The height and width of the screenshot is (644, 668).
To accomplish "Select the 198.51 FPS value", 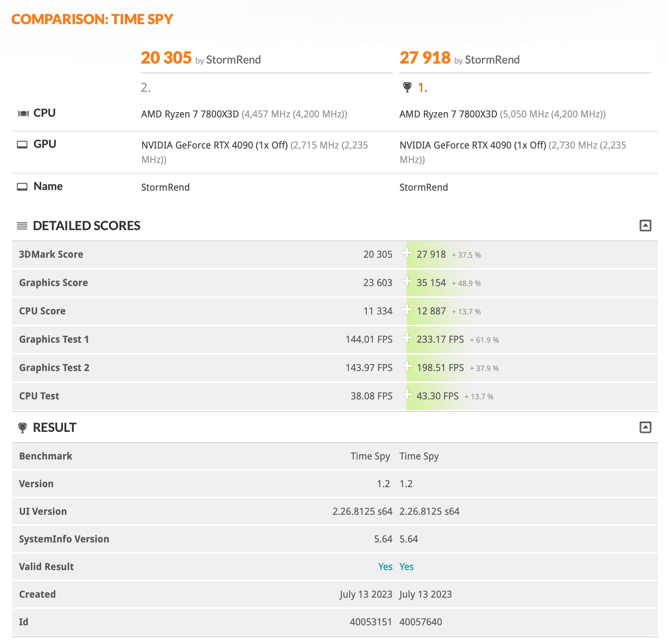I will (x=440, y=368).
